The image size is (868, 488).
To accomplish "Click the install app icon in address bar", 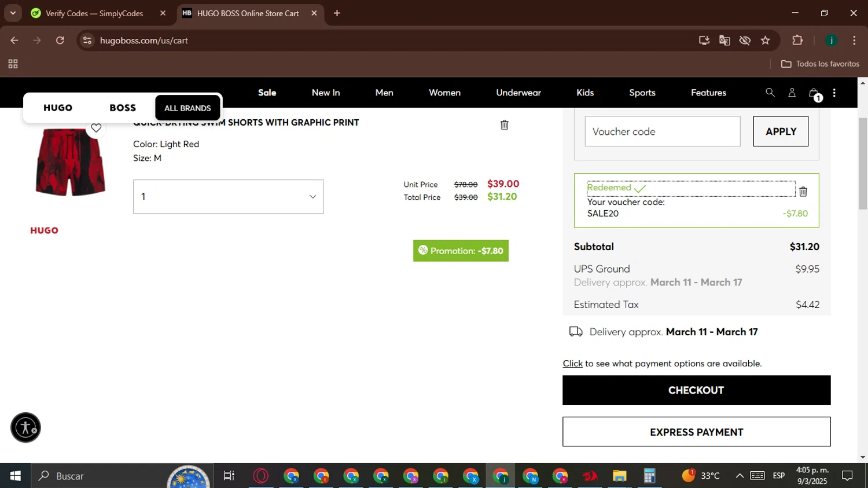I will tap(704, 41).
